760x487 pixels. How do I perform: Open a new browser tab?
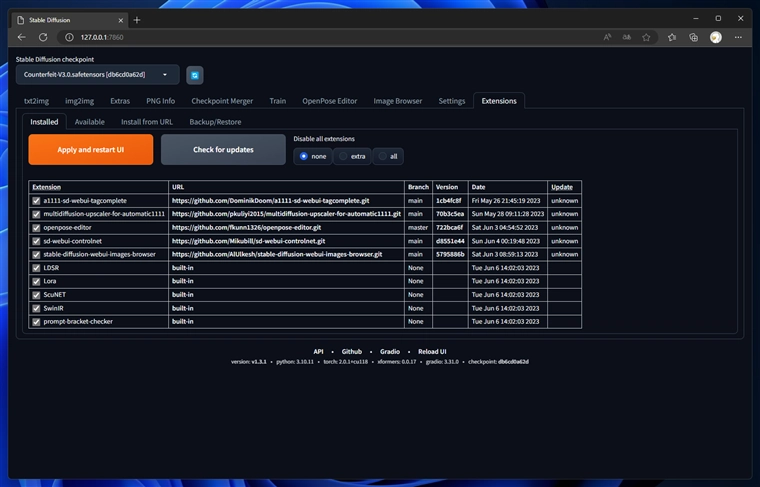(137, 20)
